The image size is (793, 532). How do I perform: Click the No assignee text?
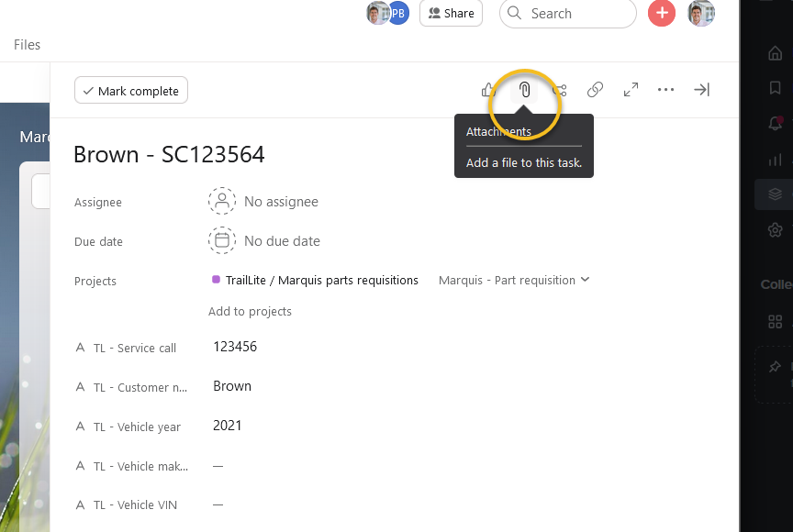click(x=281, y=202)
